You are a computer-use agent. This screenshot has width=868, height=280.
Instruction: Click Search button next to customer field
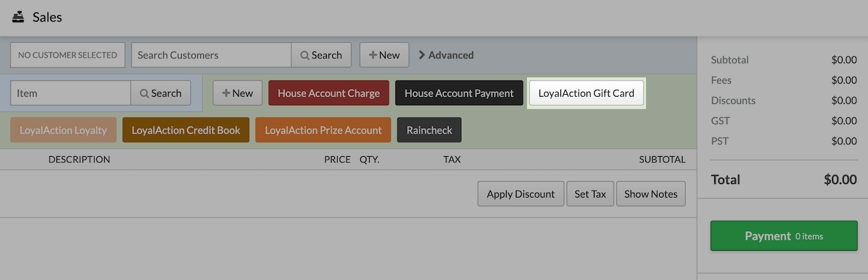[x=321, y=55]
